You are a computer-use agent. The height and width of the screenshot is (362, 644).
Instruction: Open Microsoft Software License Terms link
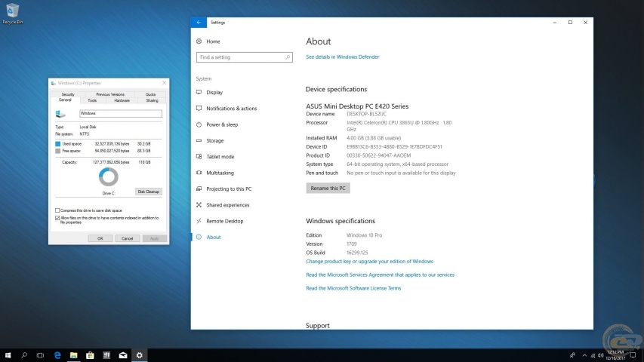pyautogui.click(x=353, y=289)
